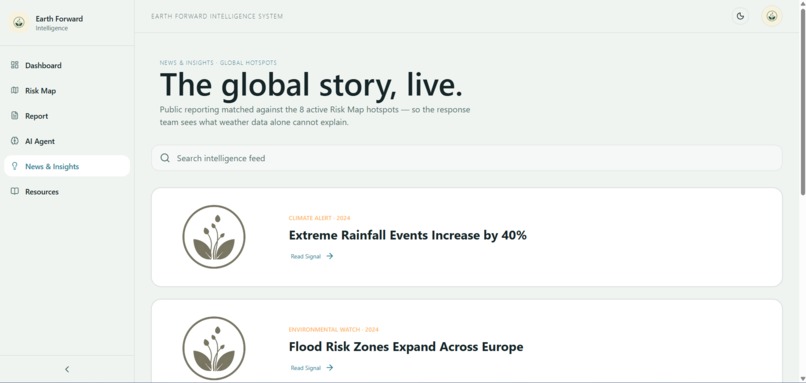
Task: Click the Earth Forward Intelligence brand name
Action: point(59,23)
